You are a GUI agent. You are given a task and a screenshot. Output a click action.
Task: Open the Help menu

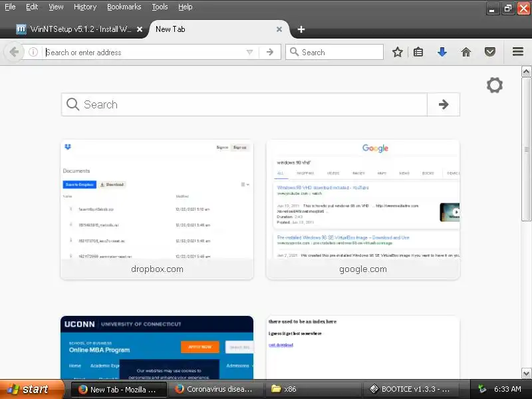[x=186, y=7]
